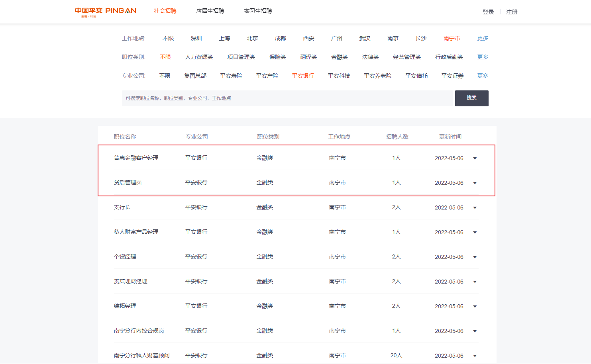The image size is (591, 364).
Task: Select 平安养老险 company
Action: pos(378,76)
